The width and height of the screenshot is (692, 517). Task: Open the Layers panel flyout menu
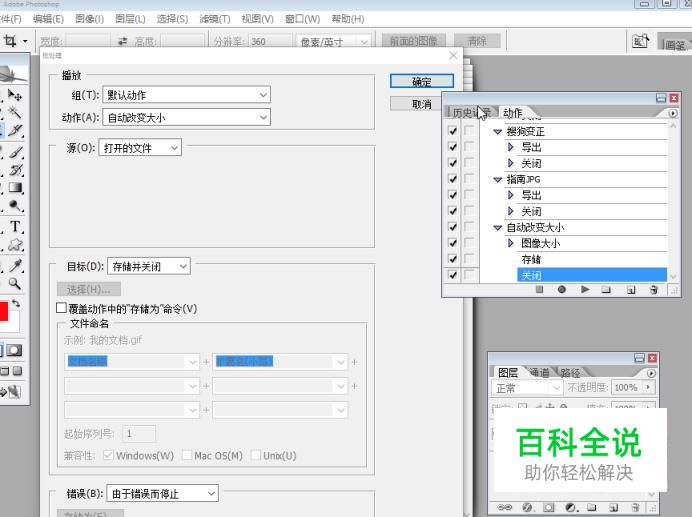651,373
